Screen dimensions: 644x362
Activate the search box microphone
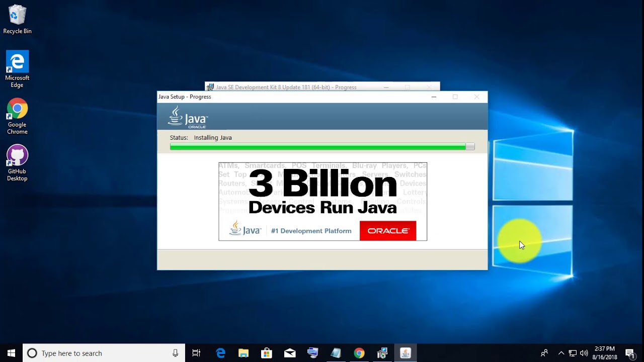175,353
